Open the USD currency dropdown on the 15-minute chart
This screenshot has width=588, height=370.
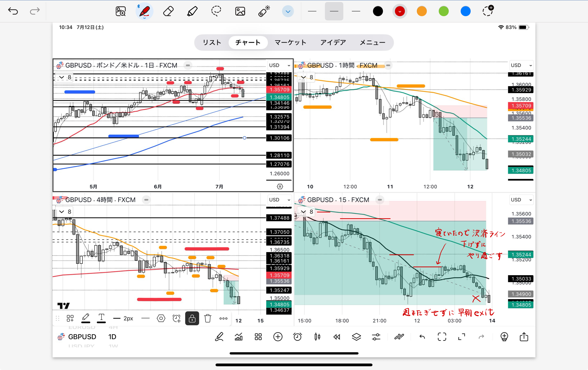[x=521, y=200]
